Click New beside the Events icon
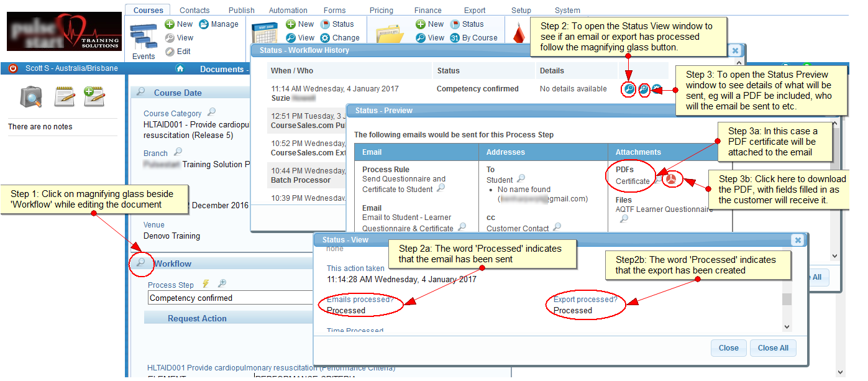Screen dimensions: 868x381 point(179,24)
